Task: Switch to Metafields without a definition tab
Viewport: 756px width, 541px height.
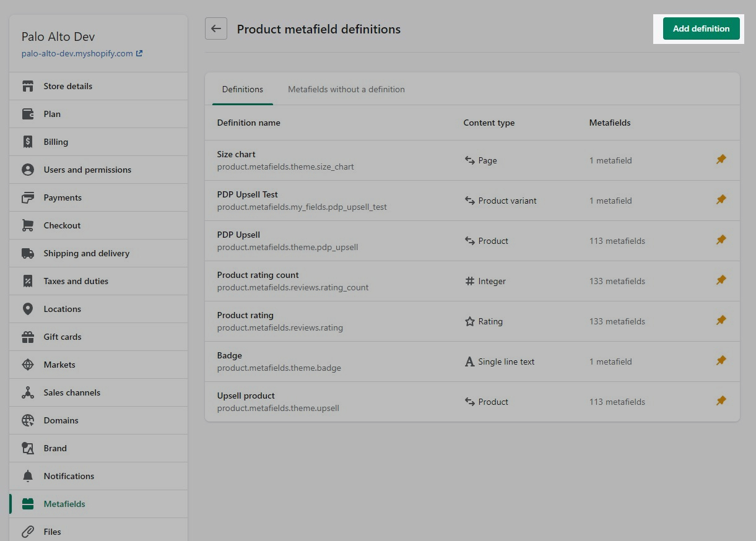Action: pyautogui.click(x=346, y=89)
